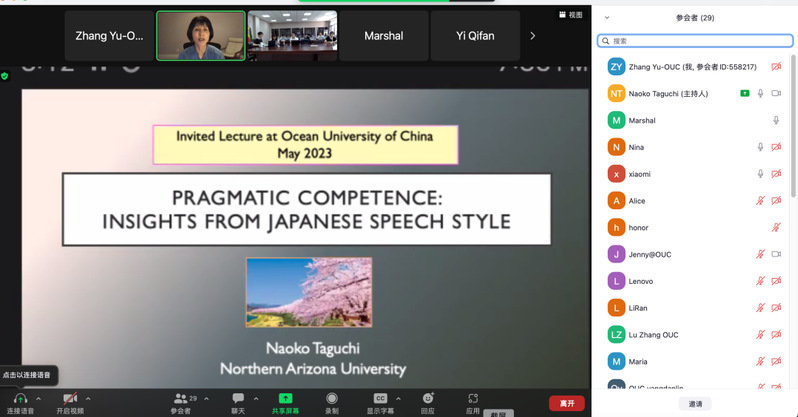Open the View menu at top
This screenshot has height=417, width=798.
click(x=571, y=15)
